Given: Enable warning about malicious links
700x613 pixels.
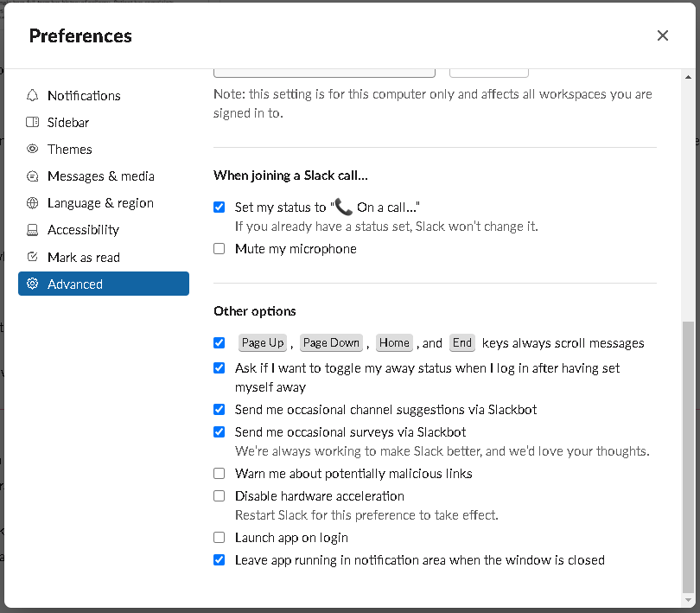Looking at the screenshot, I should (x=220, y=473).
